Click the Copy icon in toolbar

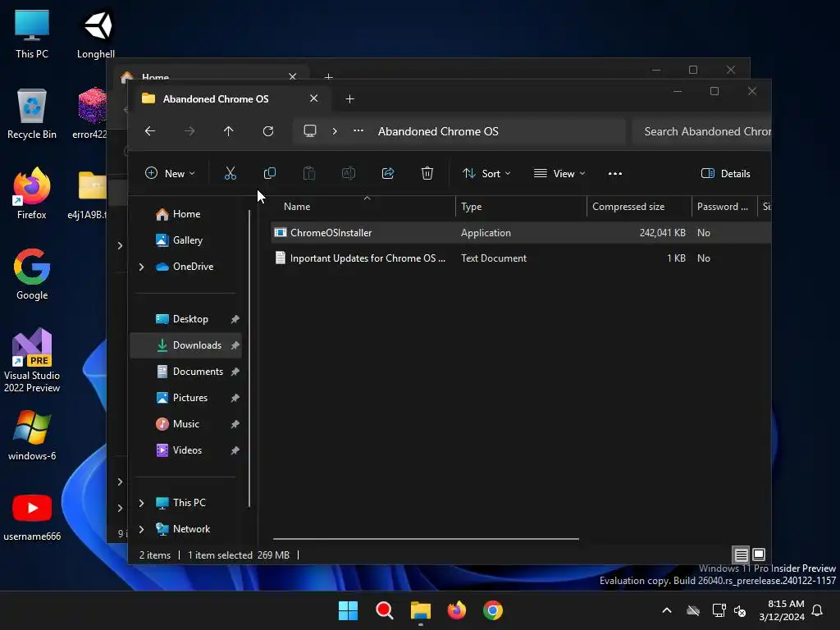[x=269, y=173]
